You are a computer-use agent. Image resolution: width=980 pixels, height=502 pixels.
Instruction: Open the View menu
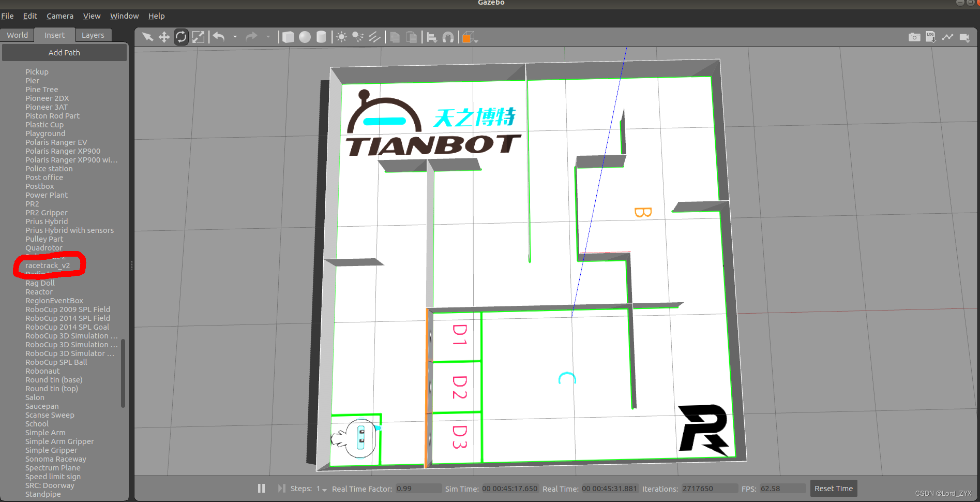(x=92, y=16)
